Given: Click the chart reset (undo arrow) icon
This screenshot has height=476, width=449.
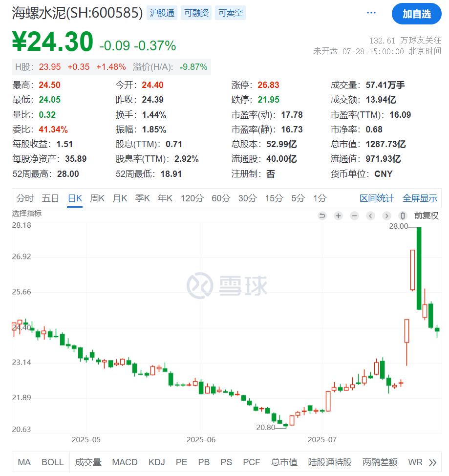Looking at the screenshot, I should click(x=322, y=216).
